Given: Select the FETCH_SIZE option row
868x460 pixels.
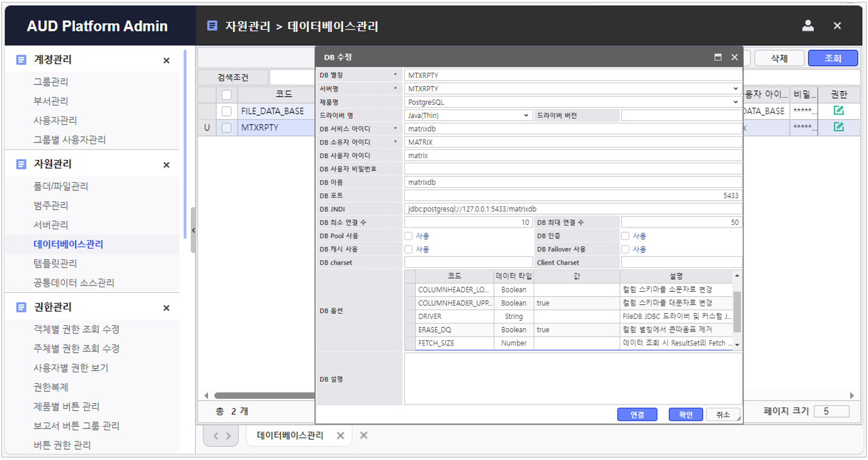Looking at the screenshot, I should click(x=569, y=343).
